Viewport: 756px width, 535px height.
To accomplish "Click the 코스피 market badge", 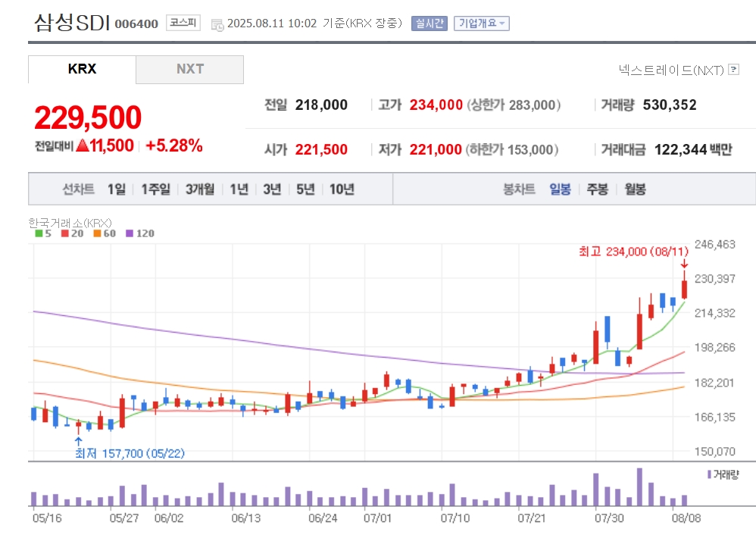I will coord(183,23).
